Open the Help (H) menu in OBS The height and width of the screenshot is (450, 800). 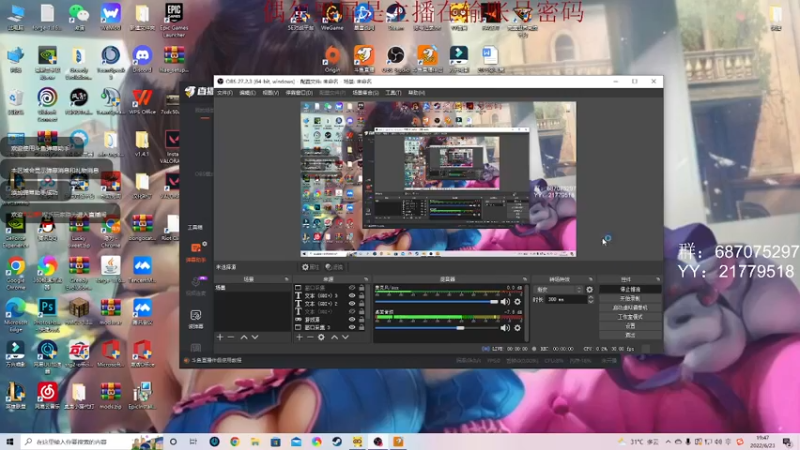416,93
